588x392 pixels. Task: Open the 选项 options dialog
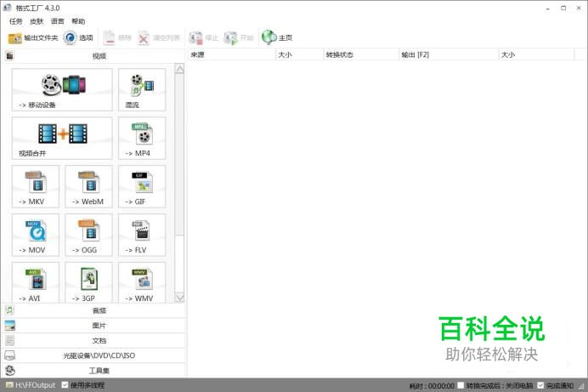click(x=78, y=38)
